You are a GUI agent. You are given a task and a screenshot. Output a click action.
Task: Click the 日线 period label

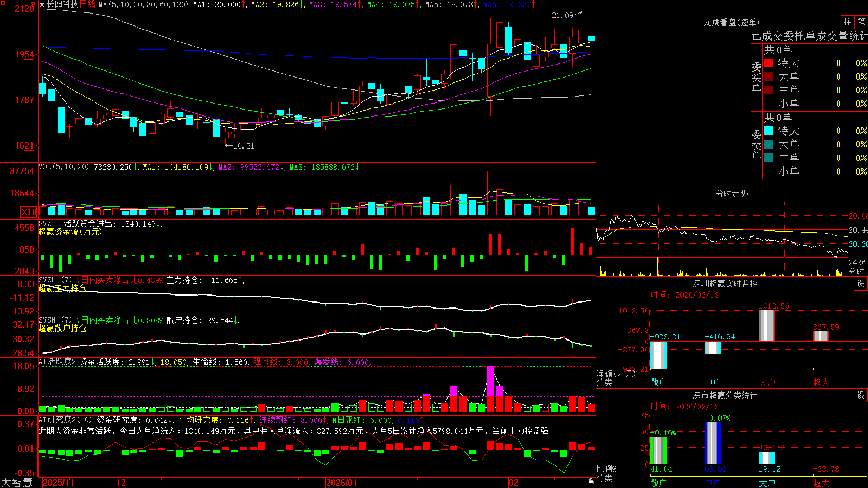(87, 4)
